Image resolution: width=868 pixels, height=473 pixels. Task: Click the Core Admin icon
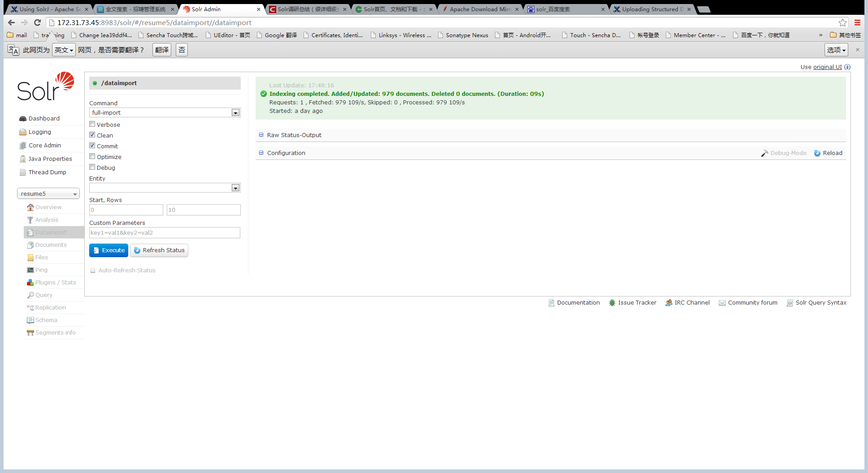pyautogui.click(x=23, y=146)
